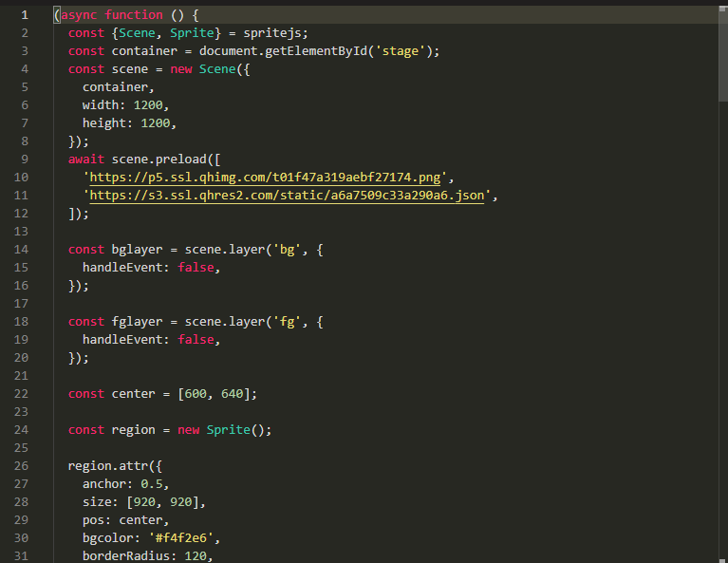Click line number 22 in the gutter
The width and height of the screenshot is (728, 563).
(21, 394)
